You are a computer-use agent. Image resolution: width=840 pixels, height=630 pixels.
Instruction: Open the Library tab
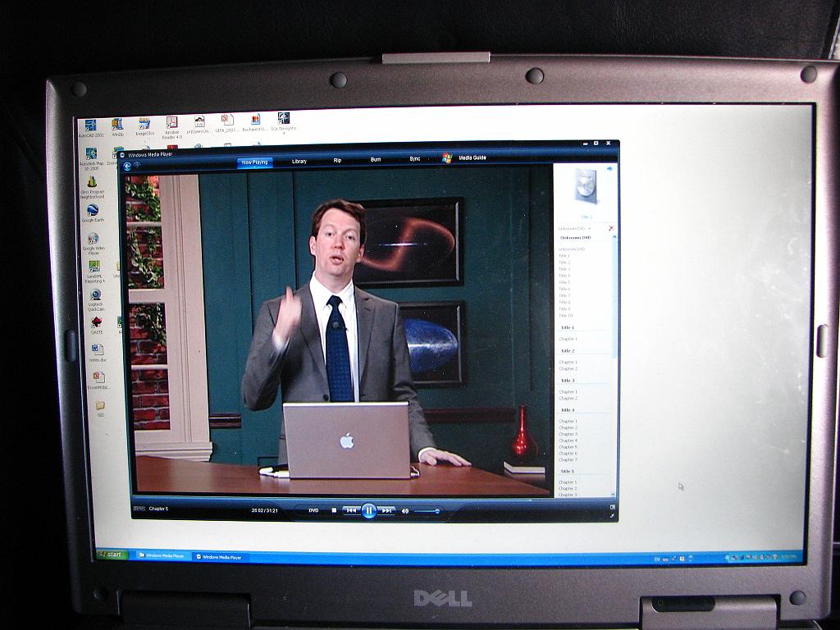click(299, 162)
